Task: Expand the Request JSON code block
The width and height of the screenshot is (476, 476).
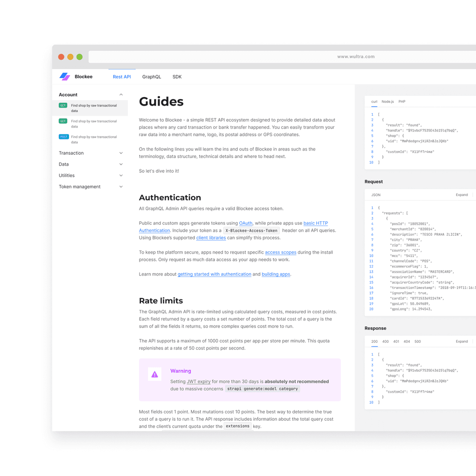Action: [461, 195]
